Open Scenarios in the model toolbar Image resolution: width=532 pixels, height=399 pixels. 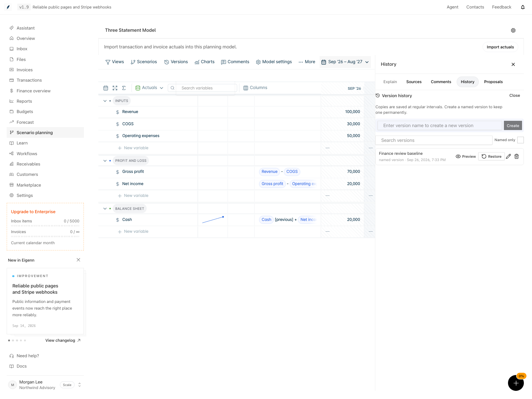(144, 62)
